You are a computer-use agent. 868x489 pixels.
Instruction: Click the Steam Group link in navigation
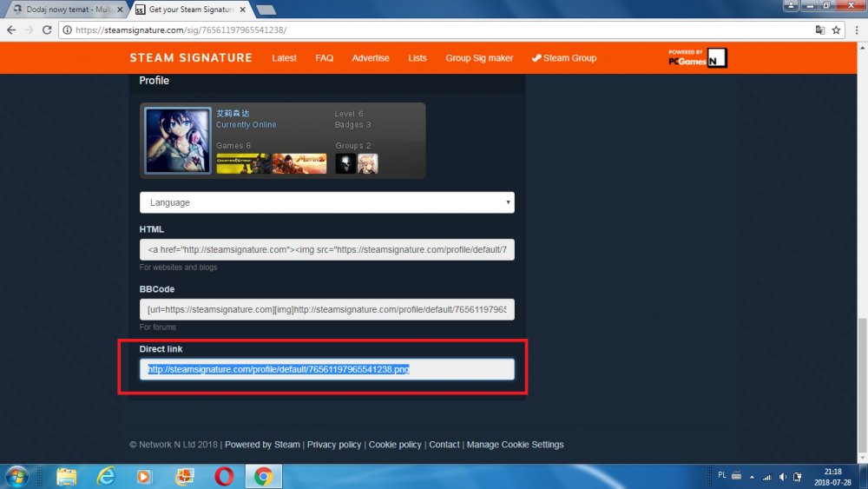point(564,58)
